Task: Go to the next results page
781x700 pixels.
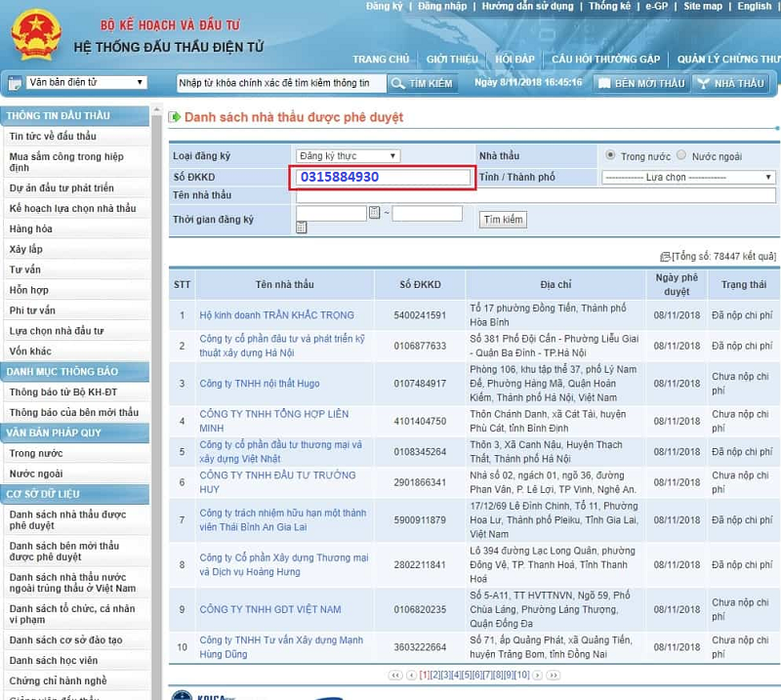Action: (538, 675)
